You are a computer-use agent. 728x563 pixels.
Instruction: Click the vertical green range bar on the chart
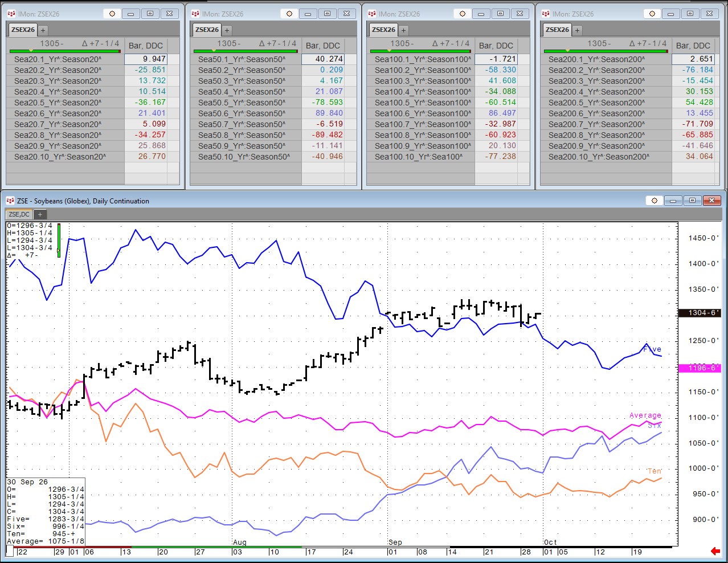pyautogui.click(x=59, y=240)
